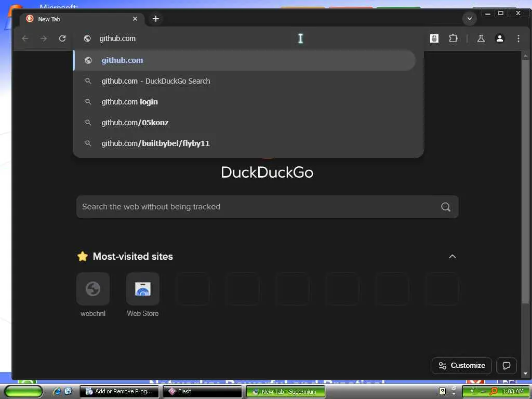This screenshot has width=532, height=399.
Task: Click the DuckDuckGo search field
Action: coord(268,207)
